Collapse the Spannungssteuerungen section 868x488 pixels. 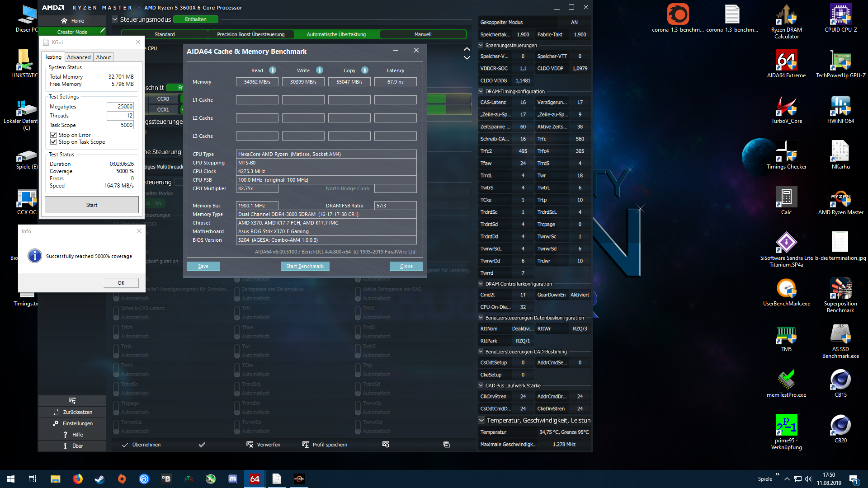pos(481,45)
